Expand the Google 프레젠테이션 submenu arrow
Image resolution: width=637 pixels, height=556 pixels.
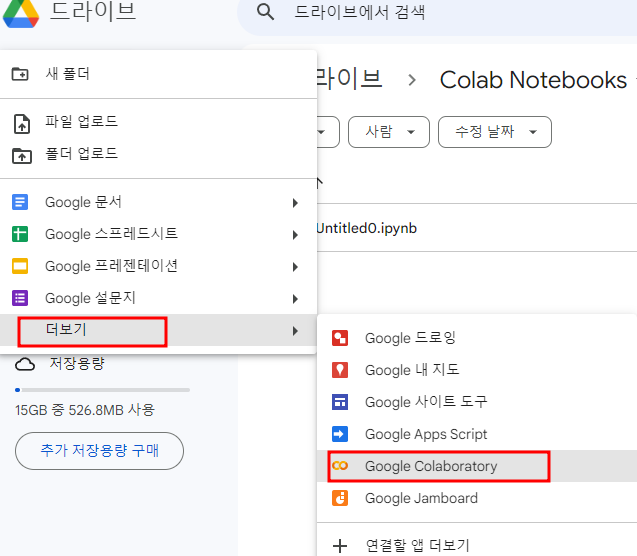click(x=295, y=267)
